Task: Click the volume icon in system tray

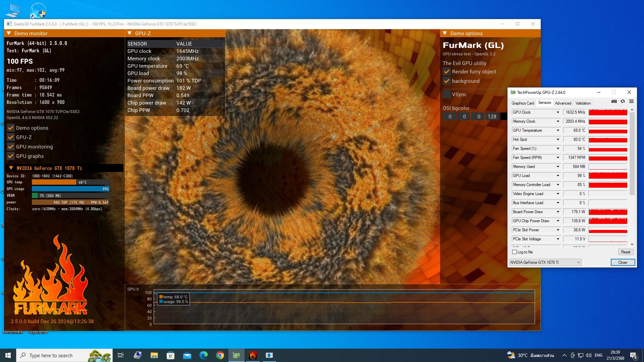Action: tap(588, 355)
